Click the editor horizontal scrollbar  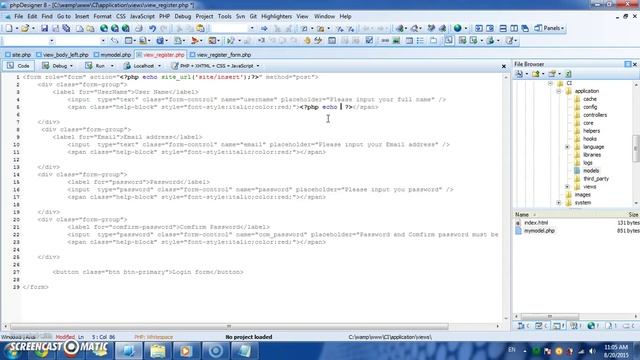pyautogui.click(x=229, y=327)
